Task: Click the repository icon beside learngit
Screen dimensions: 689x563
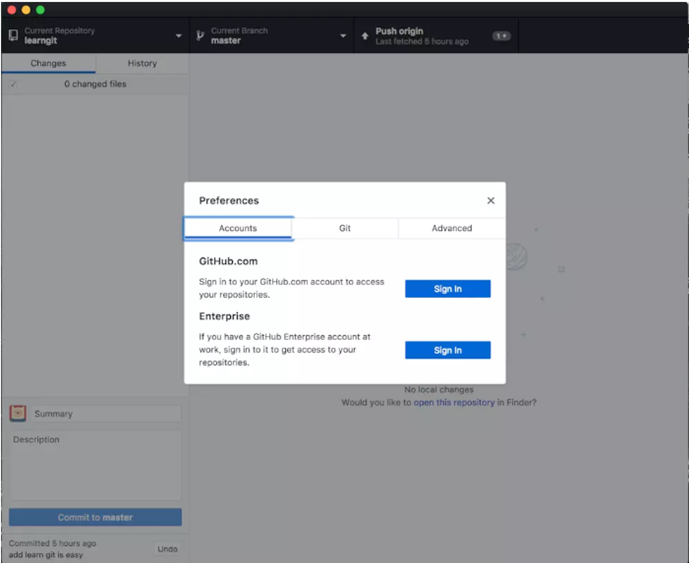Action: [x=14, y=36]
